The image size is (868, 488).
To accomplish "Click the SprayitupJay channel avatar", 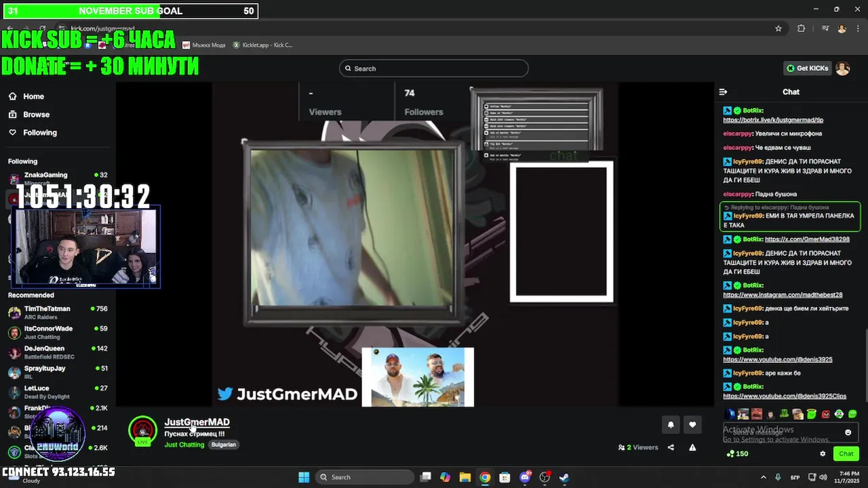I will click(14, 372).
